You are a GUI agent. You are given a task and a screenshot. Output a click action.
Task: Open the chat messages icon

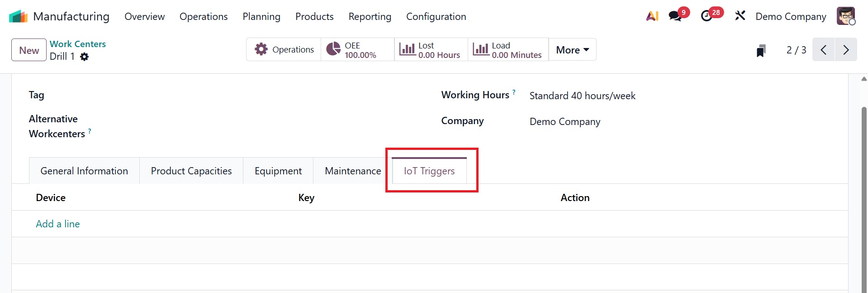click(x=675, y=16)
